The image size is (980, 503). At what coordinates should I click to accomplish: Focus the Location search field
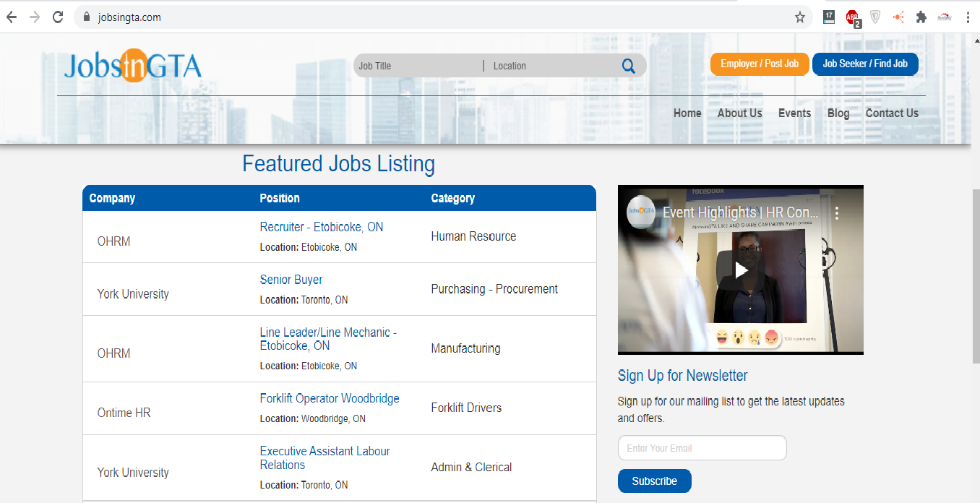coord(553,66)
